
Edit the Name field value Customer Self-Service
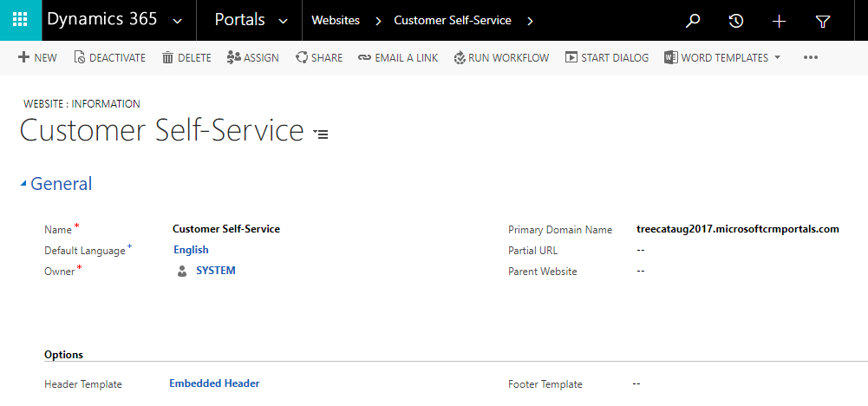[226, 228]
